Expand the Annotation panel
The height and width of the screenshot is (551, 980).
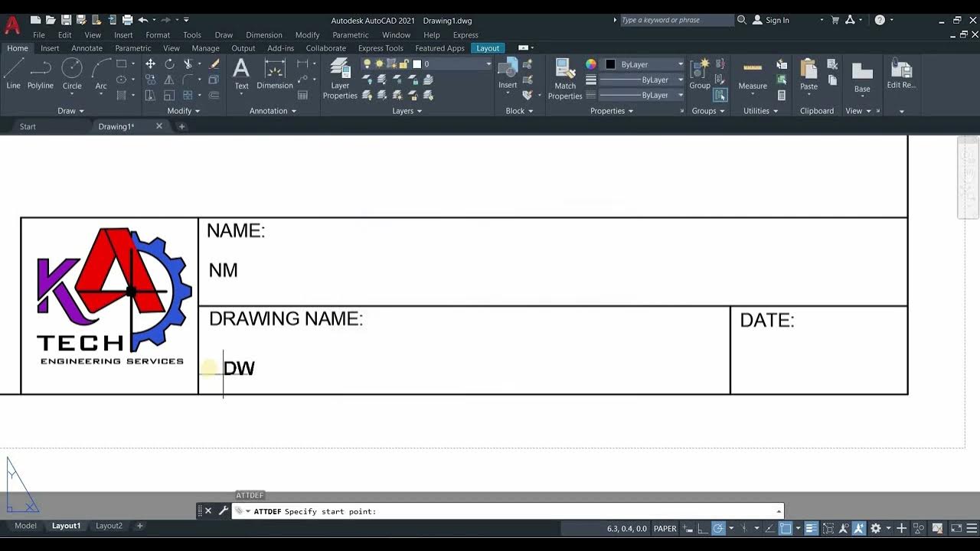click(273, 111)
